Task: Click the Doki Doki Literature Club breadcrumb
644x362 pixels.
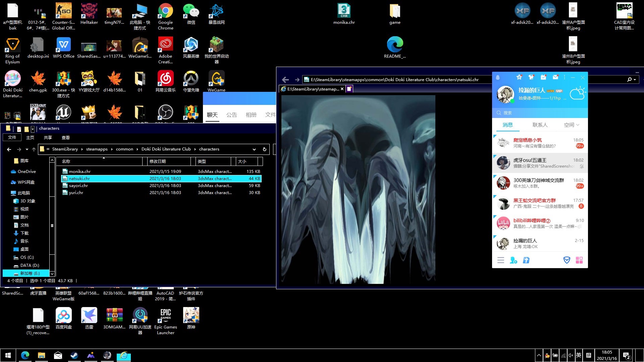Action: (x=166, y=149)
